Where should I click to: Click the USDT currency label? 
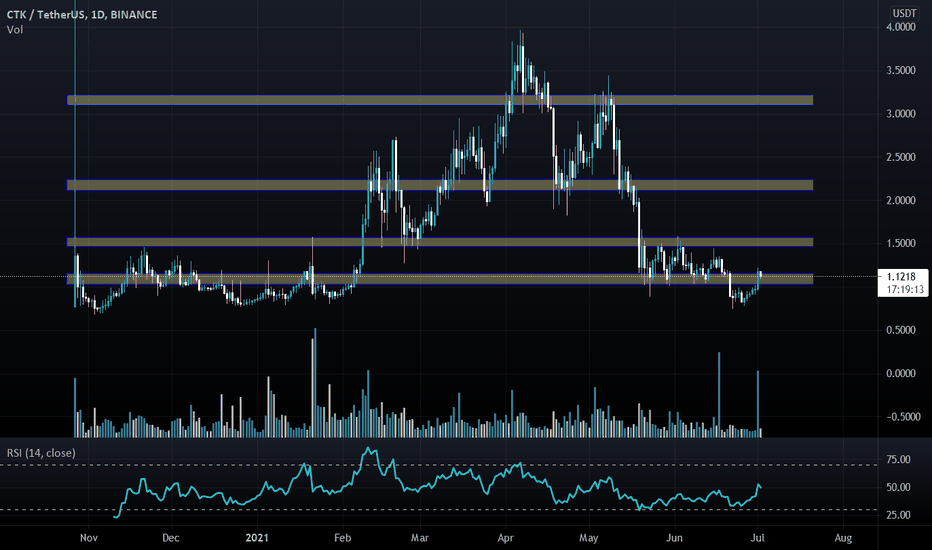click(x=904, y=13)
